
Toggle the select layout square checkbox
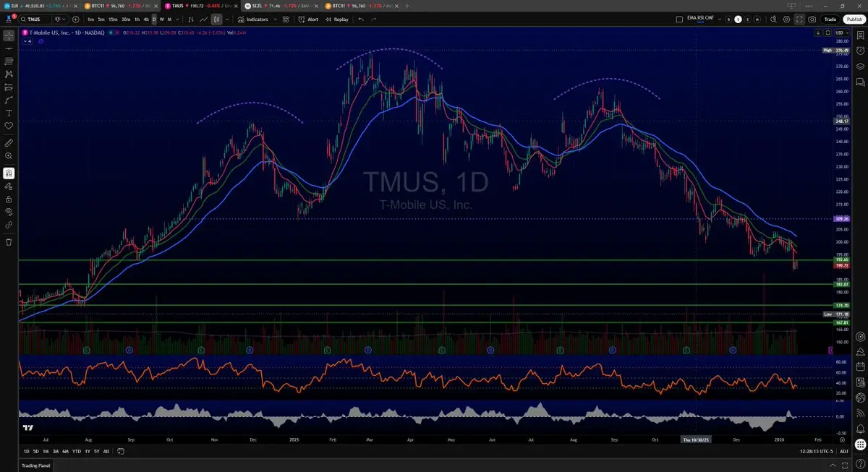click(679, 20)
